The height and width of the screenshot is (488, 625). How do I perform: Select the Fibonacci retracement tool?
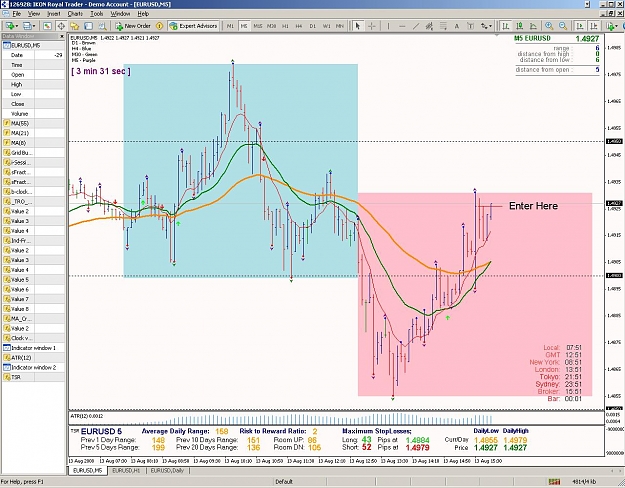443,26
